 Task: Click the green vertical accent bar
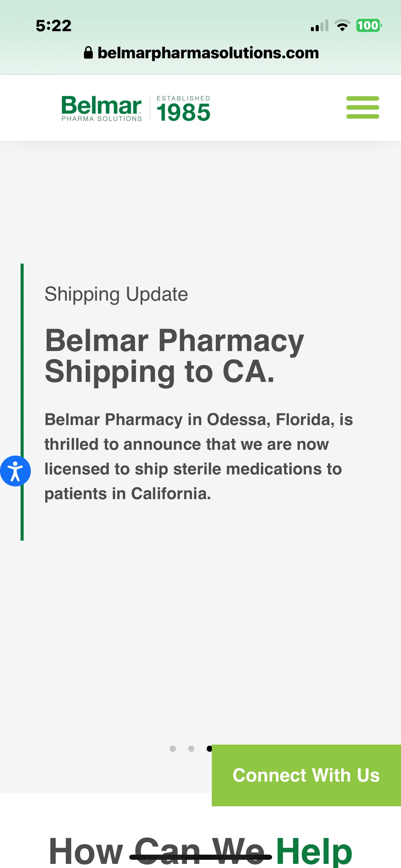click(22, 343)
